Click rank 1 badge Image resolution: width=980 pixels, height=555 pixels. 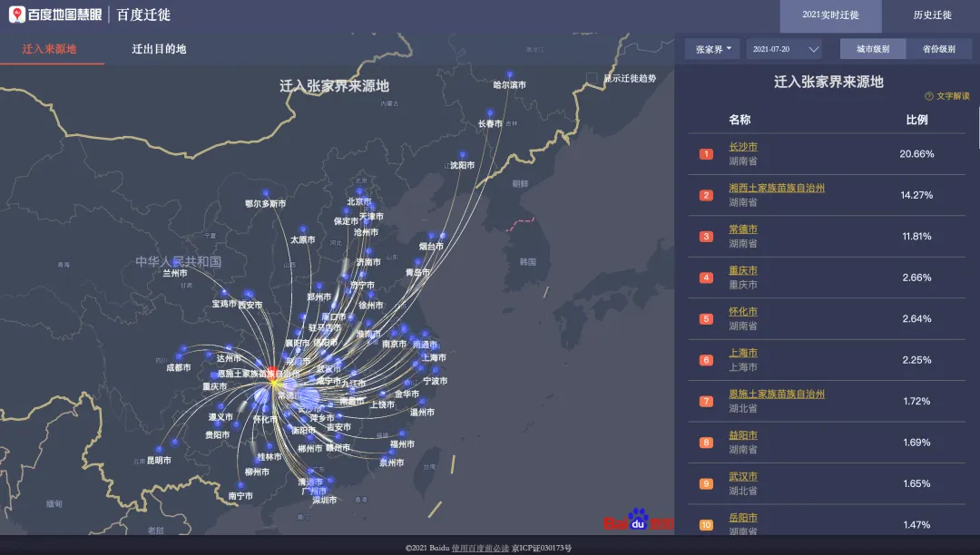706,154
